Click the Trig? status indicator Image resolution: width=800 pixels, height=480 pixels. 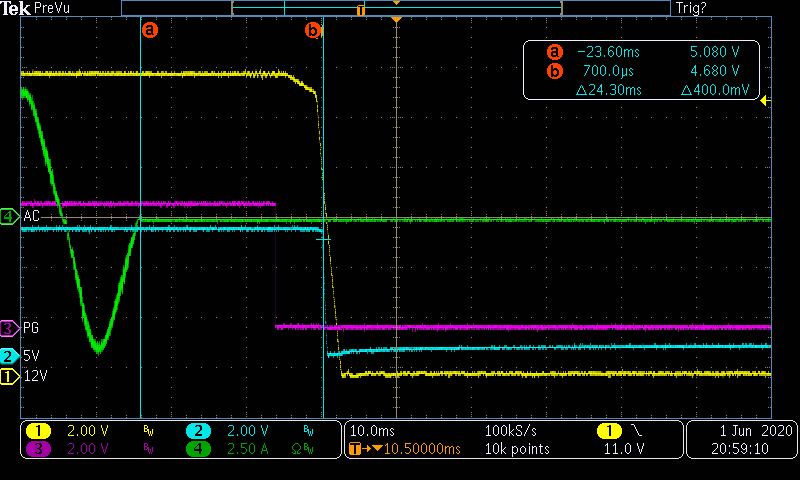click(692, 8)
